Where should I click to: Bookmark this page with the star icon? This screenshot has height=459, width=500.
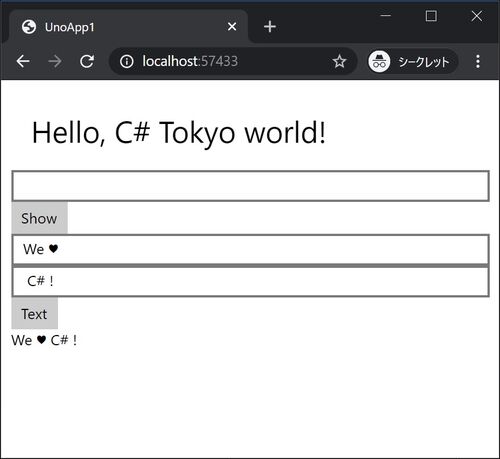coord(339,61)
